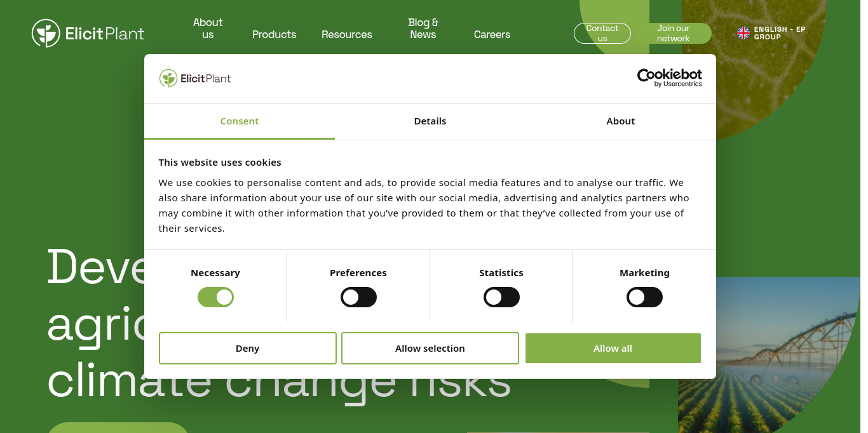868x433 pixels.
Task: Click the Elicit Plant logo inside the cookie dialog
Action: click(x=195, y=78)
